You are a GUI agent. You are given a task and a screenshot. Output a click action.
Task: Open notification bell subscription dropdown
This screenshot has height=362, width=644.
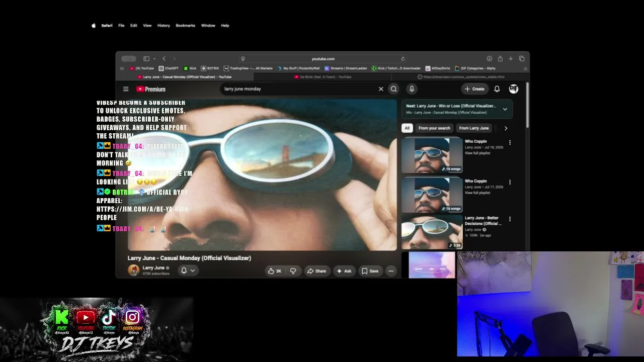pyautogui.click(x=188, y=270)
